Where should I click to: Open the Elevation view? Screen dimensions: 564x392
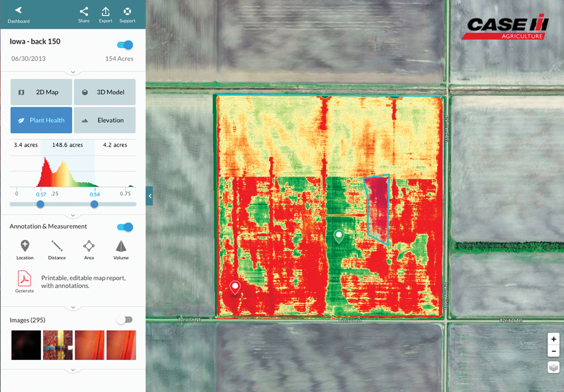pyautogui.click(x=104, y=120)
